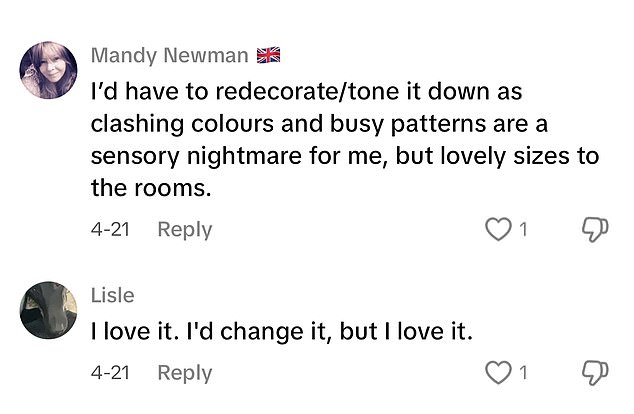
Task: Open the Lisle username link
Action: pyautogui.click(x=112, y=295)
